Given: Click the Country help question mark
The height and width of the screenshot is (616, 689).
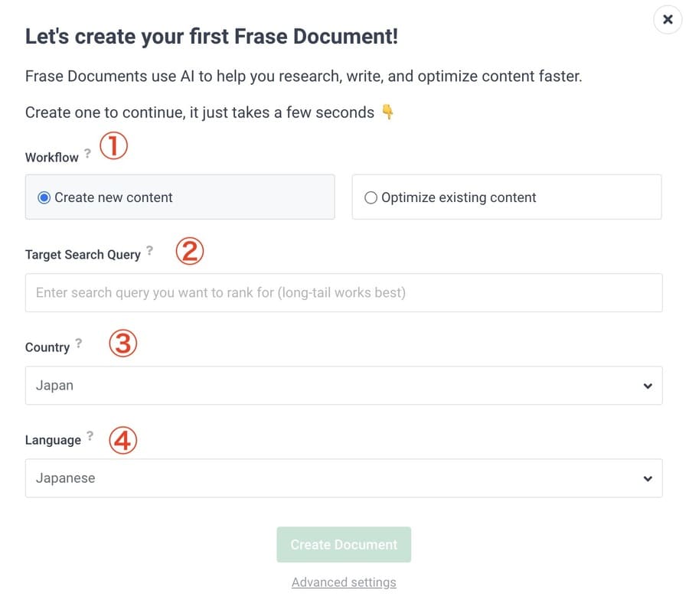Looking at the screenshot, I should (78, 343).
